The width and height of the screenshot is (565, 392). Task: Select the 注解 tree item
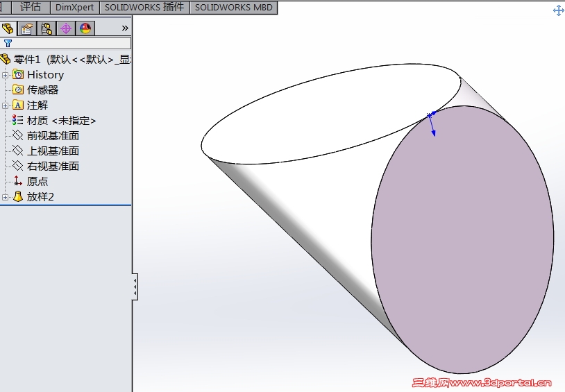point(37,105)
